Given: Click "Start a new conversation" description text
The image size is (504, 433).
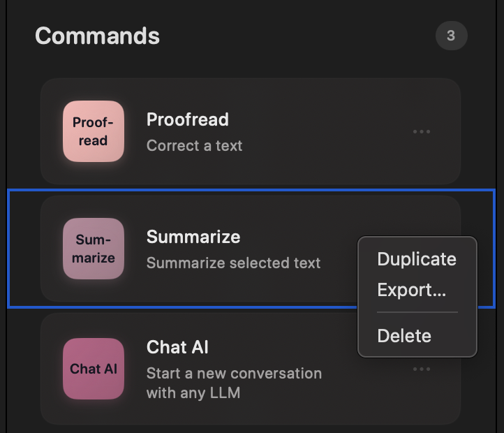Looking at the screenshot, I should tap(234, 373).
